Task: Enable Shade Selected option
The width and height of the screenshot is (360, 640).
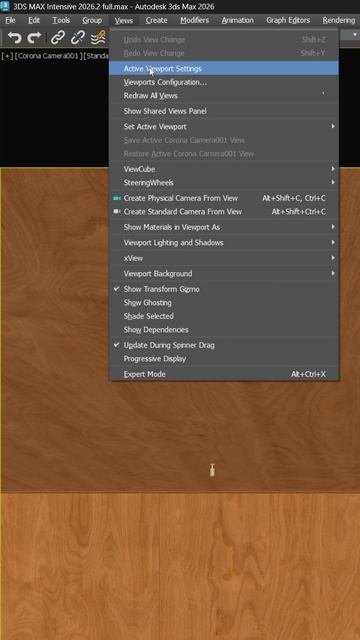Action: pos(224,316)
